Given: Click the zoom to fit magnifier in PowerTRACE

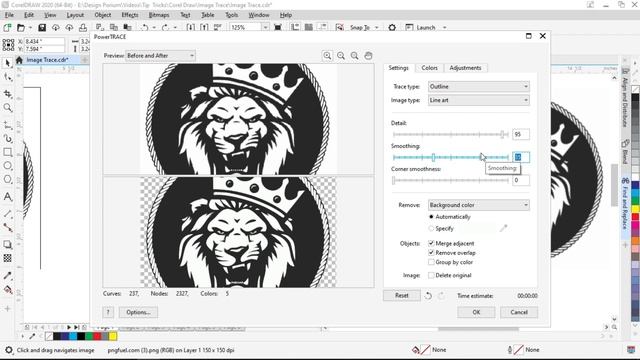Looking at the screenshot, I should click(x=354, y=56).
